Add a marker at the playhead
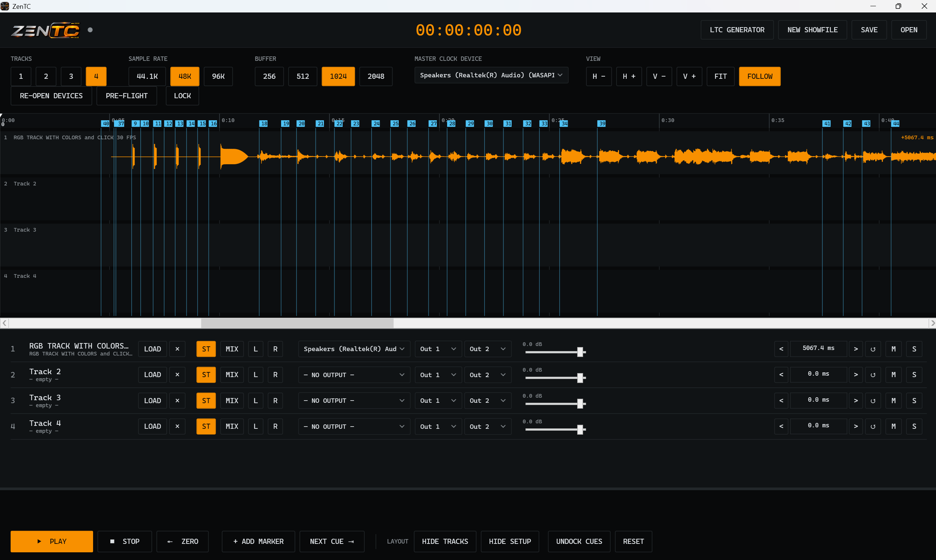 [x=258, y=542]
